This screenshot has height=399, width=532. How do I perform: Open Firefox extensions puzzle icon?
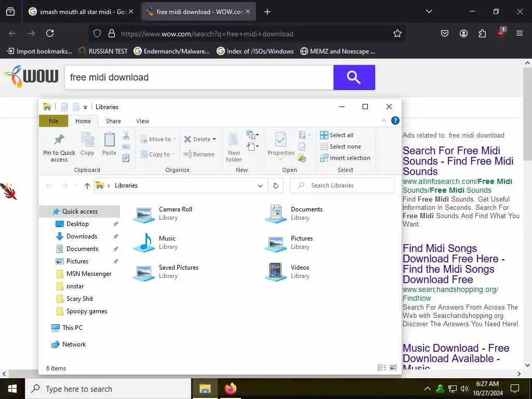pyautogui.click(x=482, y=33)
